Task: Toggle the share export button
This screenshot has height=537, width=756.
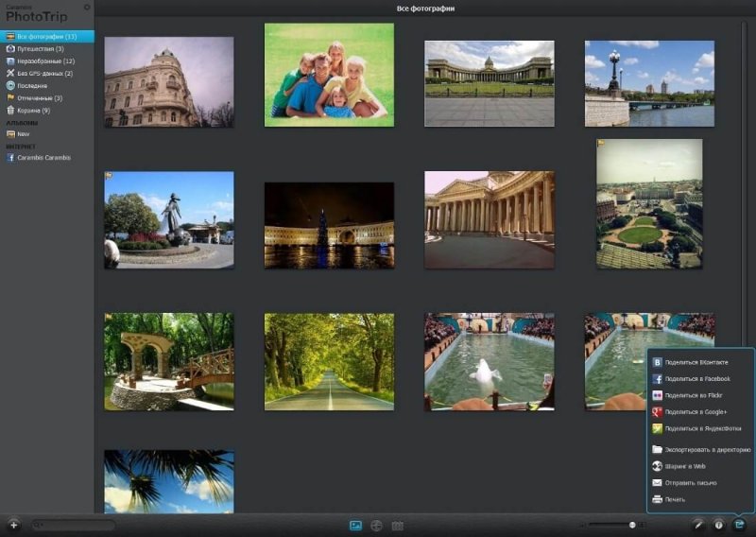Action: [739, 525]
